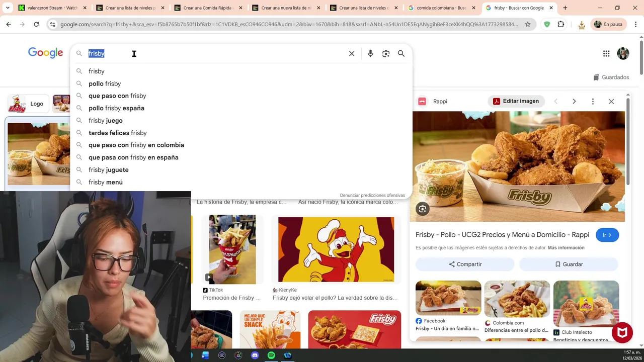Close the valenceron Stream tab
The width and height of the screenshot is (644, 362).
(x=85, y=8)
